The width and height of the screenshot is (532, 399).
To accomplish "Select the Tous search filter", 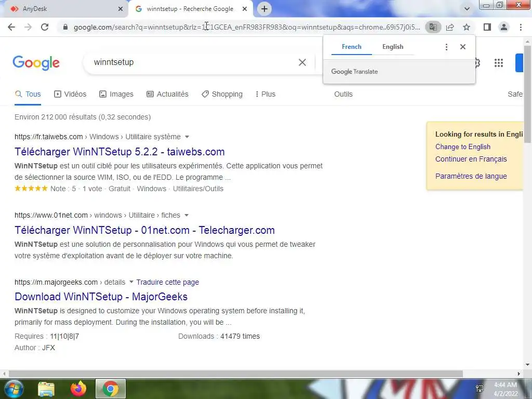I will pos(28,95).
